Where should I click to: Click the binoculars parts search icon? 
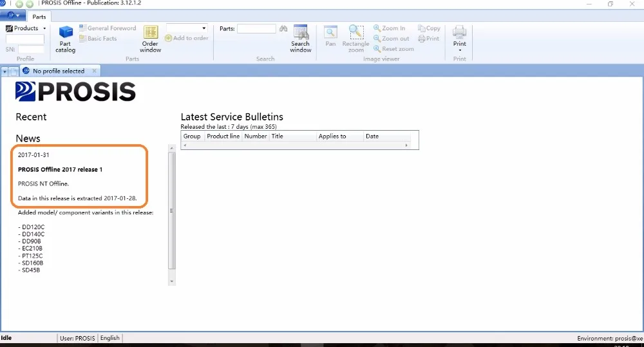click(x=283, y=28)
